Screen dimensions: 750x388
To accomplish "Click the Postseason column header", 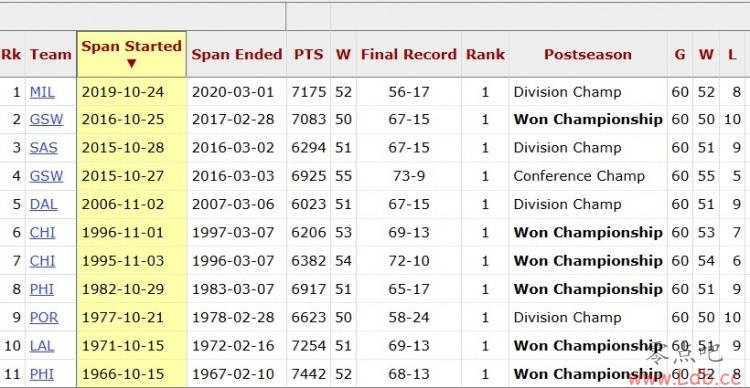I will coord(588,55).
